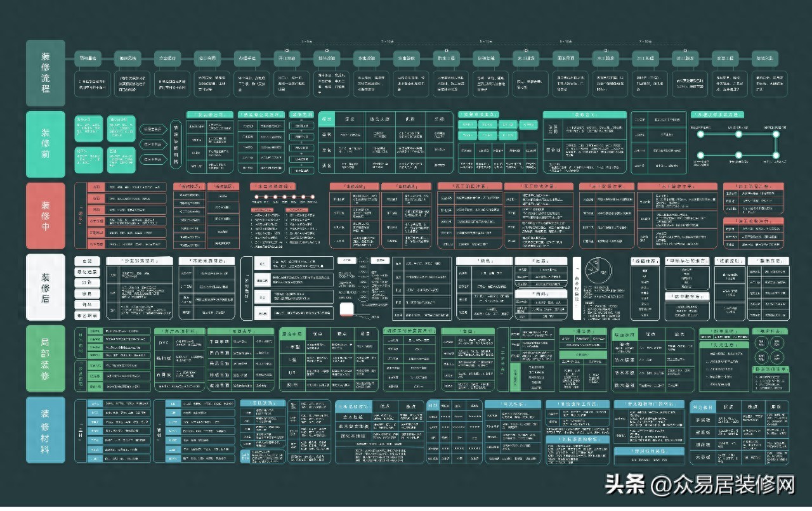Click the vertical 装修风格 box

176,145
